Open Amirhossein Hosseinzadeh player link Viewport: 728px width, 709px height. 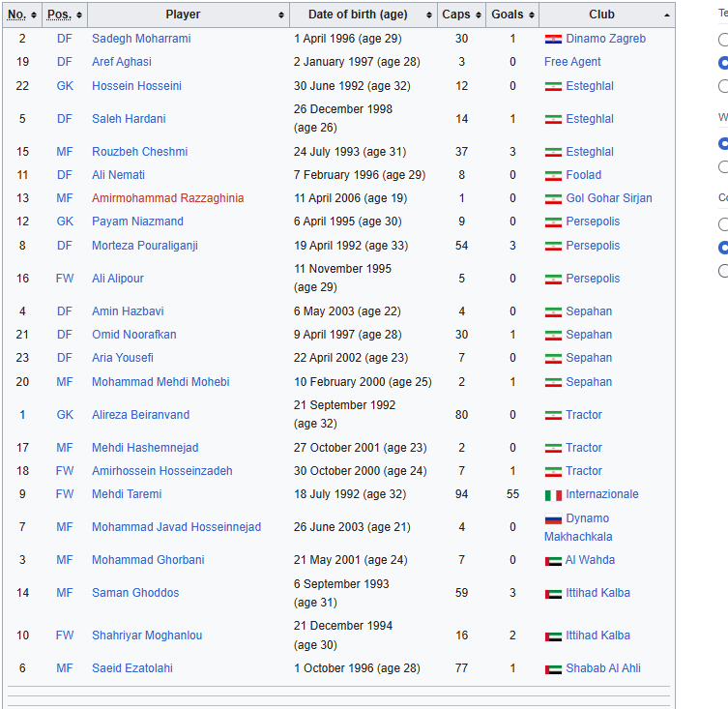point(162,471)
